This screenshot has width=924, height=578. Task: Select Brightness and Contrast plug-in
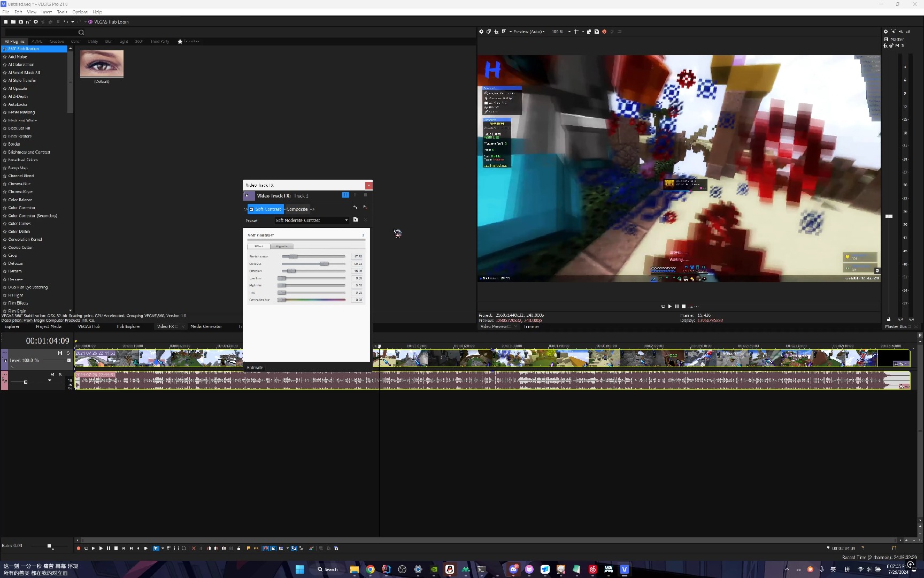click(29, 152)
